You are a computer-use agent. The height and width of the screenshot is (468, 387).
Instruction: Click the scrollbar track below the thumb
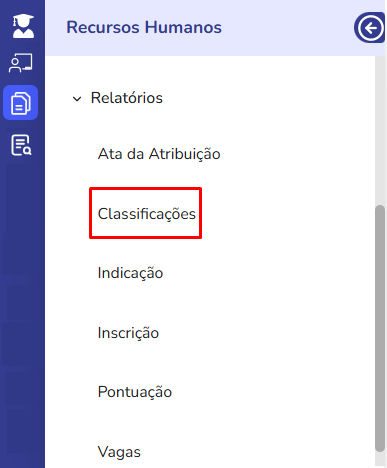click(x=380, y=459)
